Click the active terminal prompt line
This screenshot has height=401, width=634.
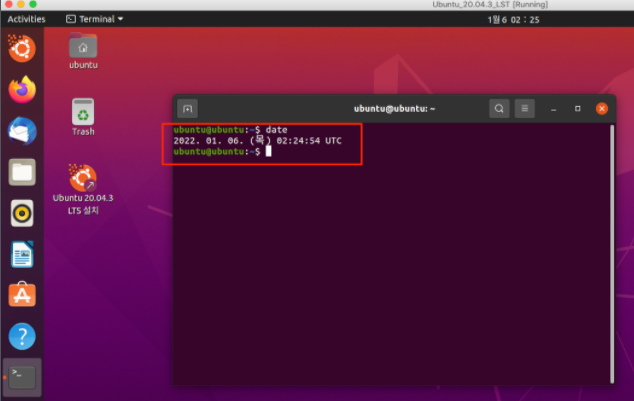[x=222, y=152]
